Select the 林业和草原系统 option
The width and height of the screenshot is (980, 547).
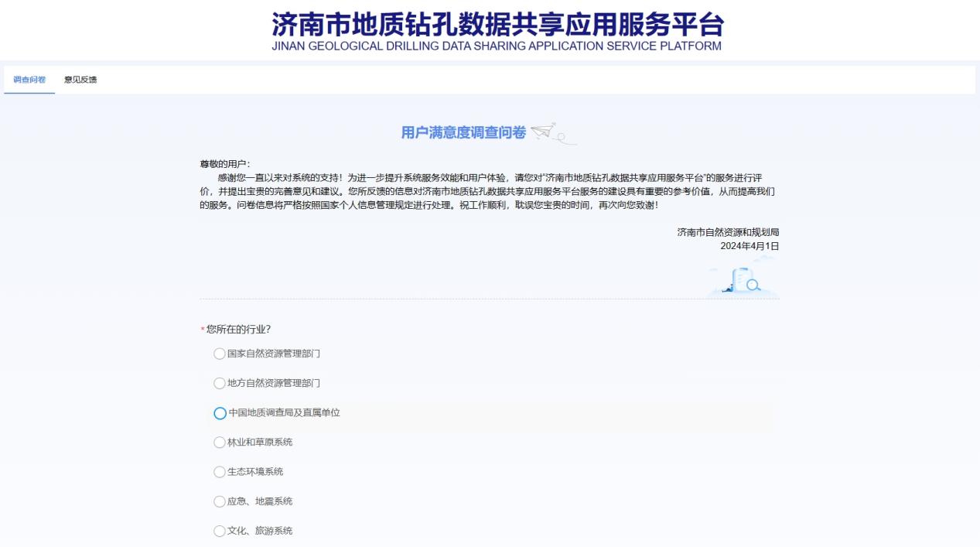[x=220, y=443]
